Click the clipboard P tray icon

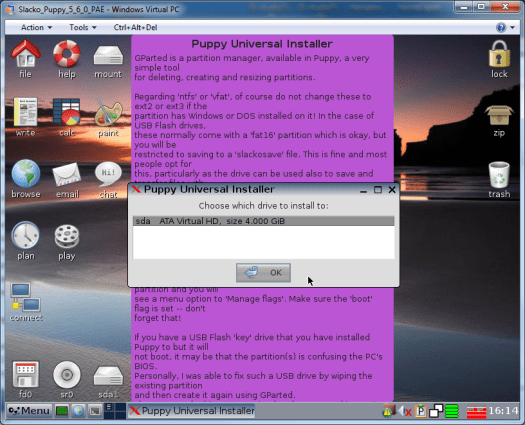[x=421, y=411]
